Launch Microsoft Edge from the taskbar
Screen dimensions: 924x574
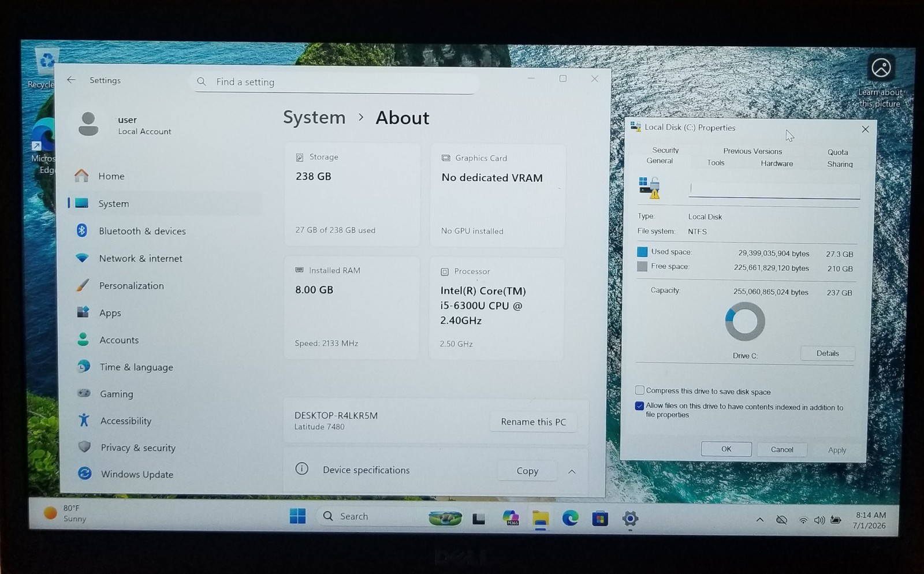(571, 519)
